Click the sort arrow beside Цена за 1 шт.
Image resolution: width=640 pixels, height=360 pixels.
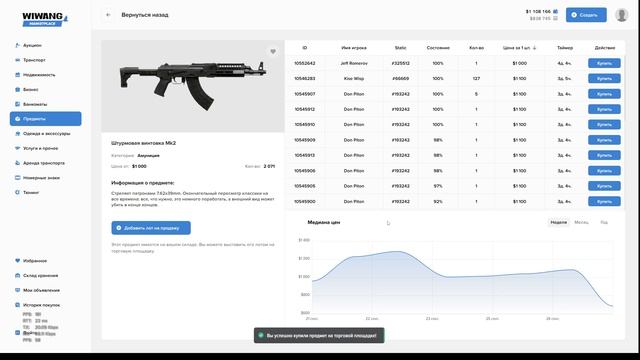[x=534, y=48]
